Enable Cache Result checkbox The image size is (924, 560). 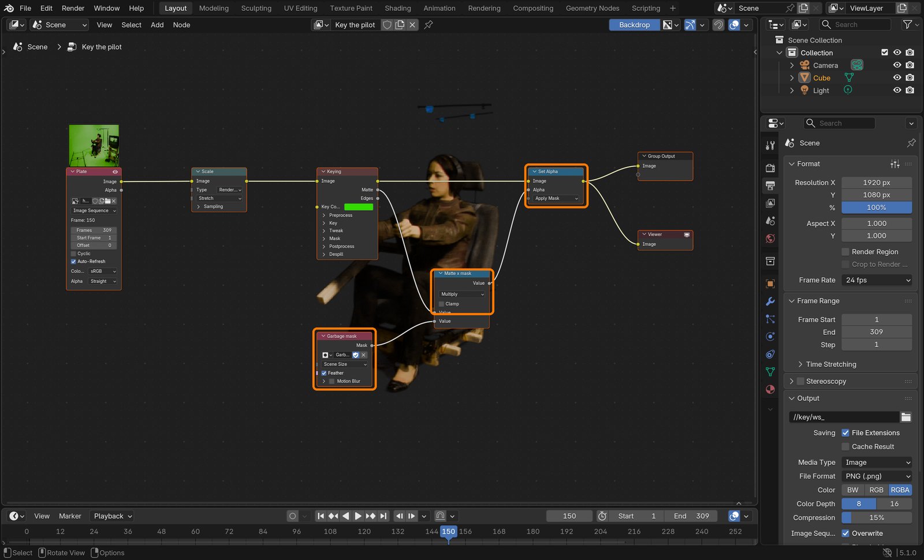(845, 447)
